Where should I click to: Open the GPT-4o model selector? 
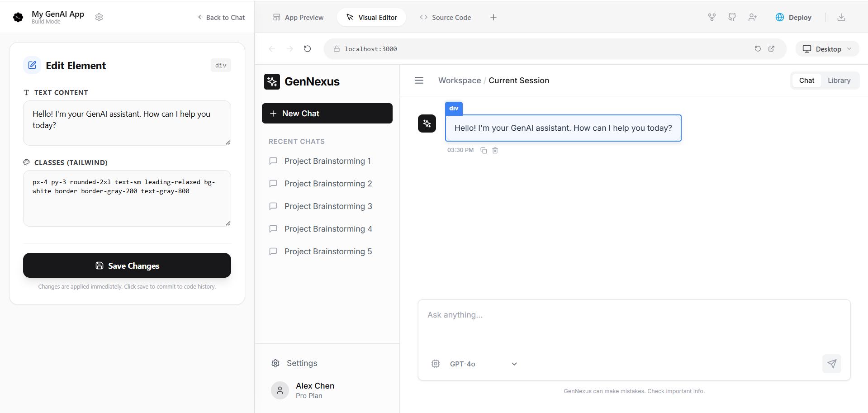[474, 364]
